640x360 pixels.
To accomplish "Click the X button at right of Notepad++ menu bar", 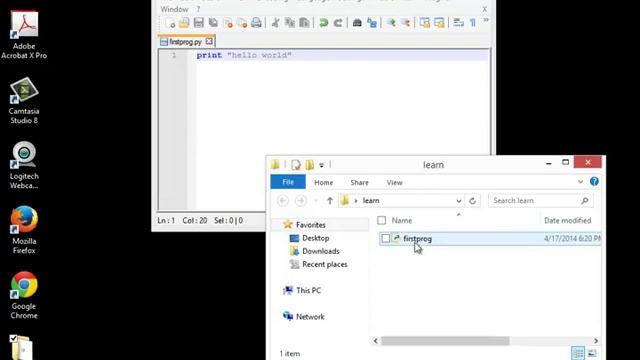I will tap(484, 9).
